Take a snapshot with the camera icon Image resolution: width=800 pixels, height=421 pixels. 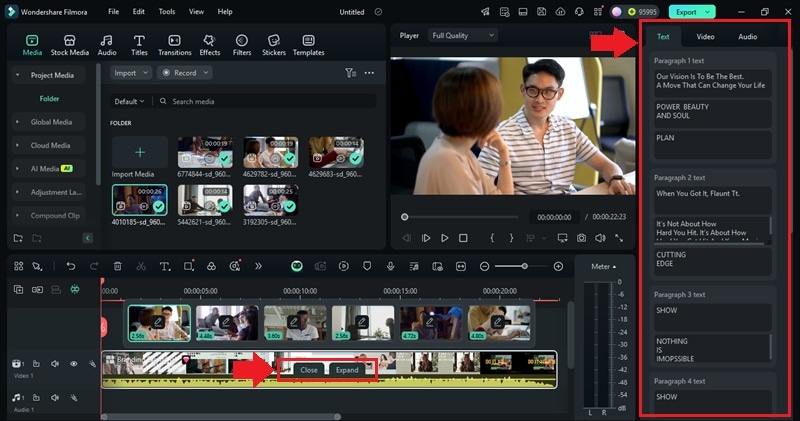point(581,238)
